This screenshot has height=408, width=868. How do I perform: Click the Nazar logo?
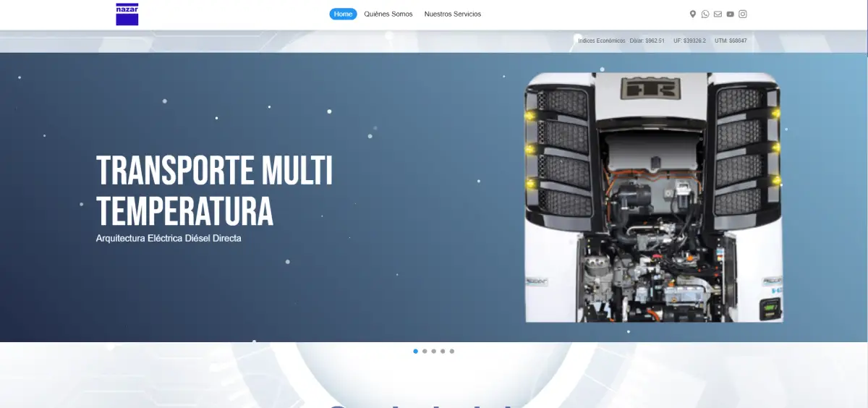pos(127,14)
